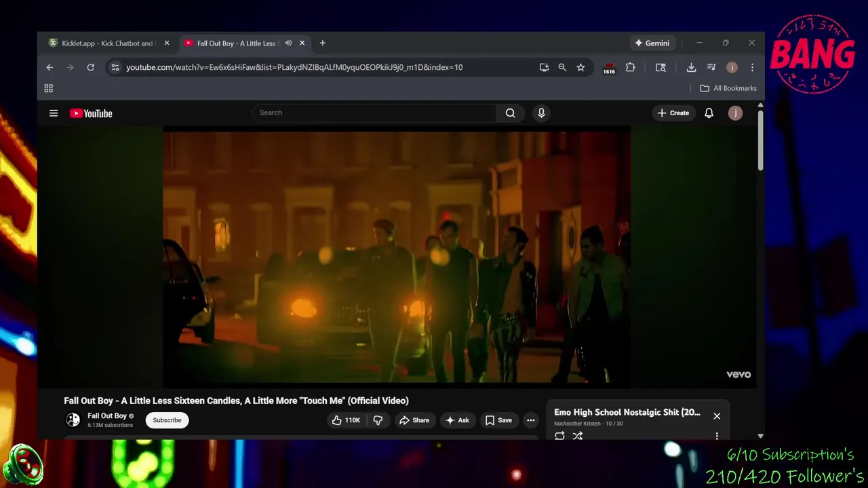This screenshot has width=868, height=488.
Task: Open the Emo High School Nostalgic playlist title
Action: [627, 412]
